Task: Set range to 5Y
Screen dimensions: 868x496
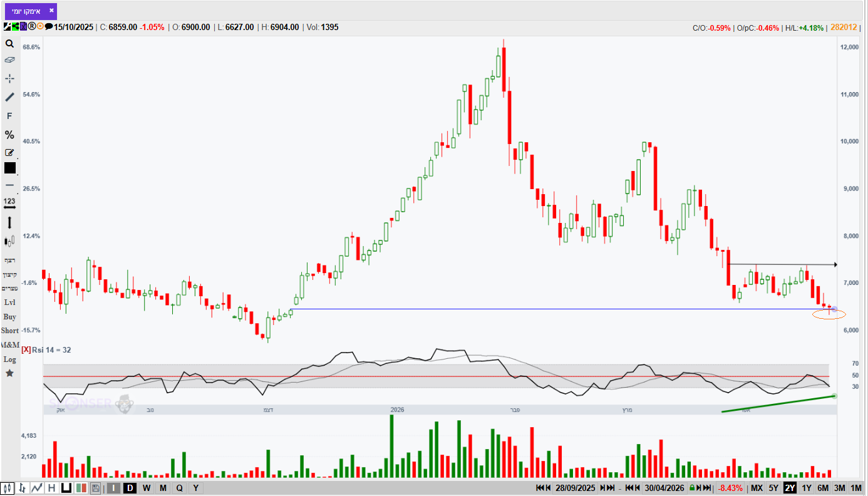Action: [773, 488]
